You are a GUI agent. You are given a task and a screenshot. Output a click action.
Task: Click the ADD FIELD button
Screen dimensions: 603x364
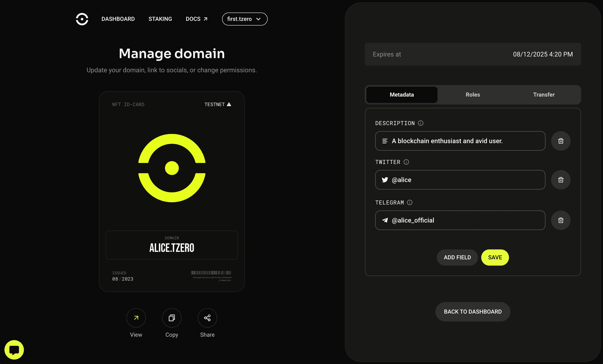point(458,257)
